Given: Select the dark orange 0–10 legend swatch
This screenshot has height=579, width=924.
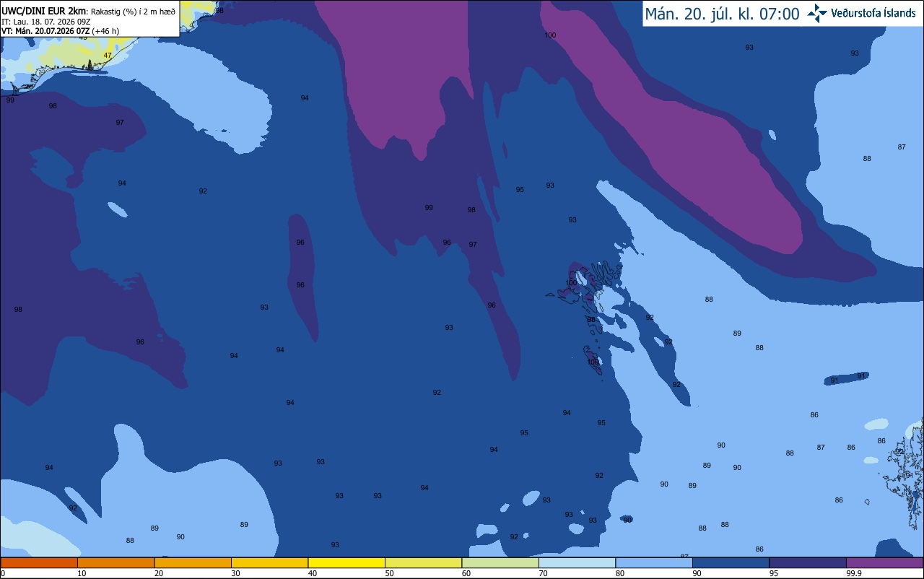Looking at the screenshot, I should [39, 562].
